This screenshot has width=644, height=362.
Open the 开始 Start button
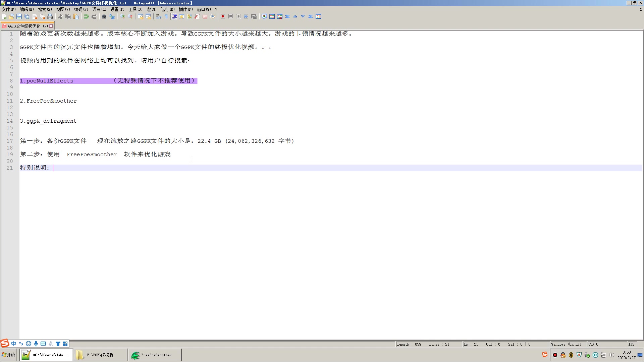tap(8, 355)
